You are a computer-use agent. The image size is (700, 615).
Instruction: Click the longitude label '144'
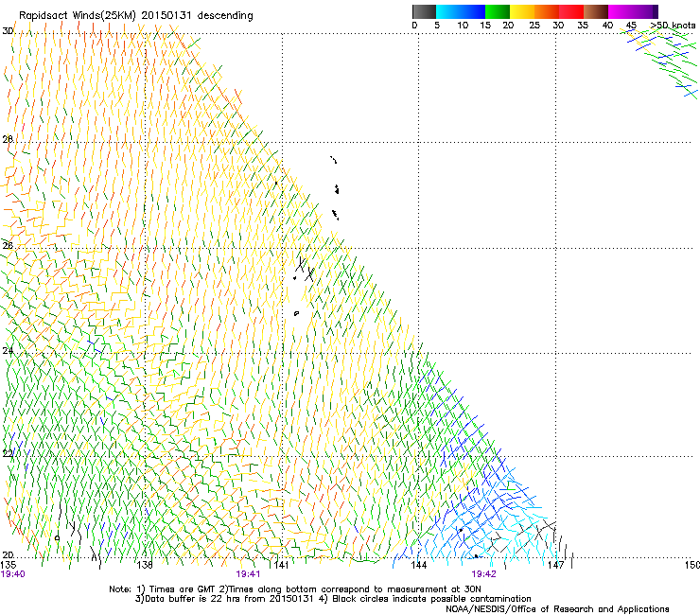(x=418, y=565)
